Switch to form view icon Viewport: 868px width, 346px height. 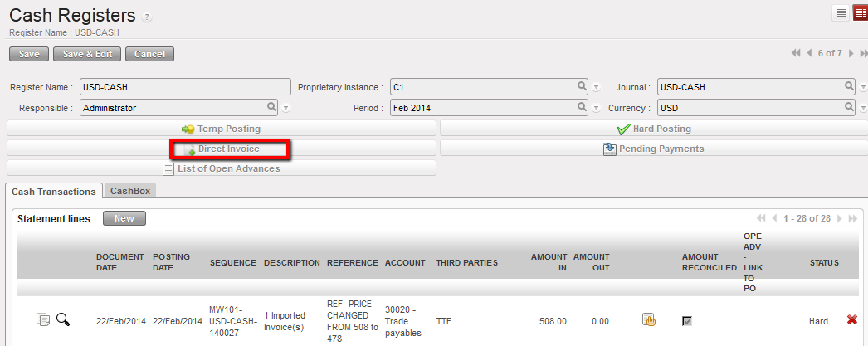[x=860, y=12]
